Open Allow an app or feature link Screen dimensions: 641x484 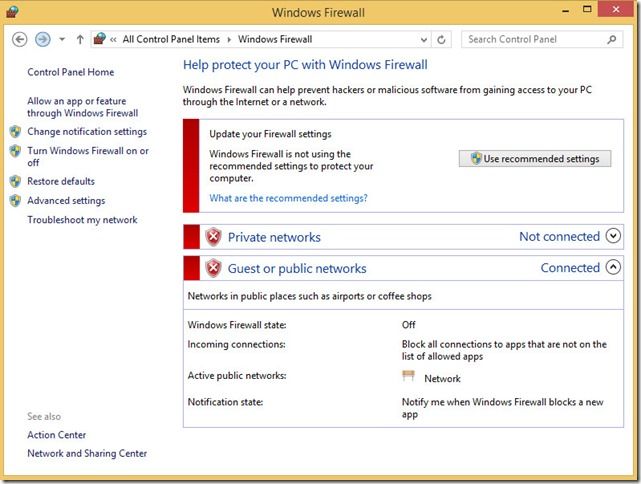83,107
